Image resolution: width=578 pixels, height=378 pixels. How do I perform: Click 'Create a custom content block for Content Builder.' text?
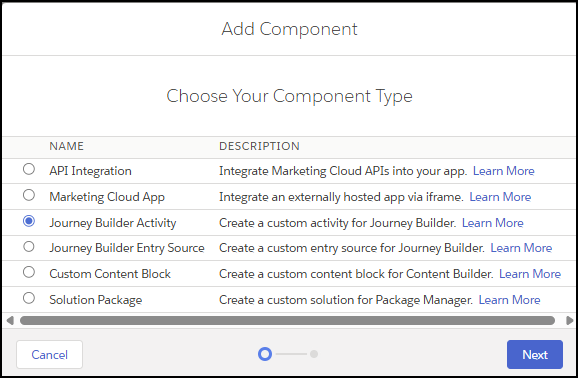(356, 274)
